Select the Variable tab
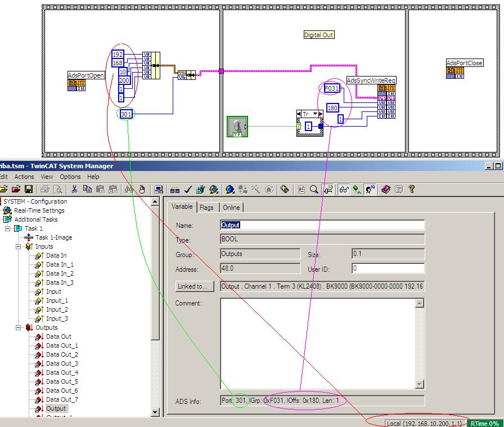Screen dimensions: 504x427 coord(182,206)
